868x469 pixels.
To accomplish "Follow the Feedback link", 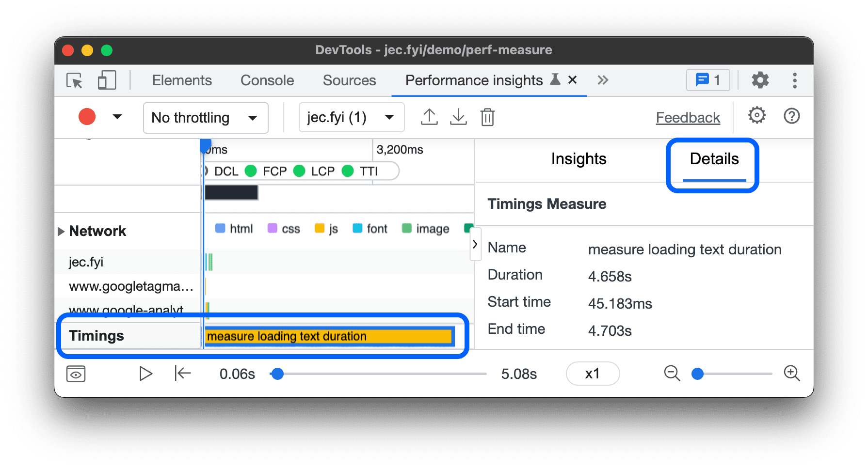I will (x=688, y=118).
